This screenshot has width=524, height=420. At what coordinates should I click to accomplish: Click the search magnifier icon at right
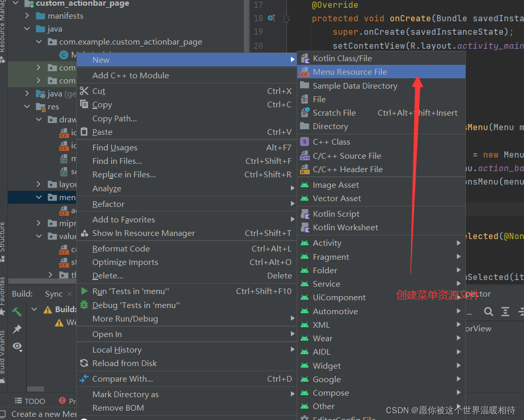489,312
